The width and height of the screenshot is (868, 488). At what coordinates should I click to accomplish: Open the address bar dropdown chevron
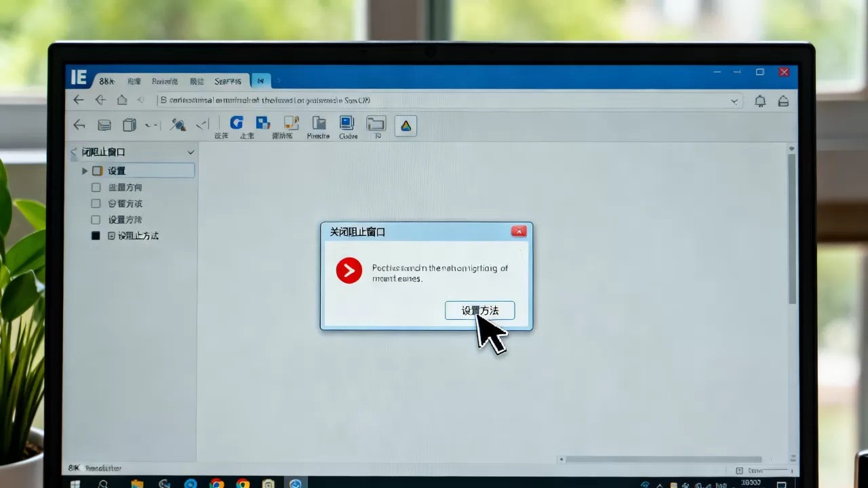tap(734, 101)
